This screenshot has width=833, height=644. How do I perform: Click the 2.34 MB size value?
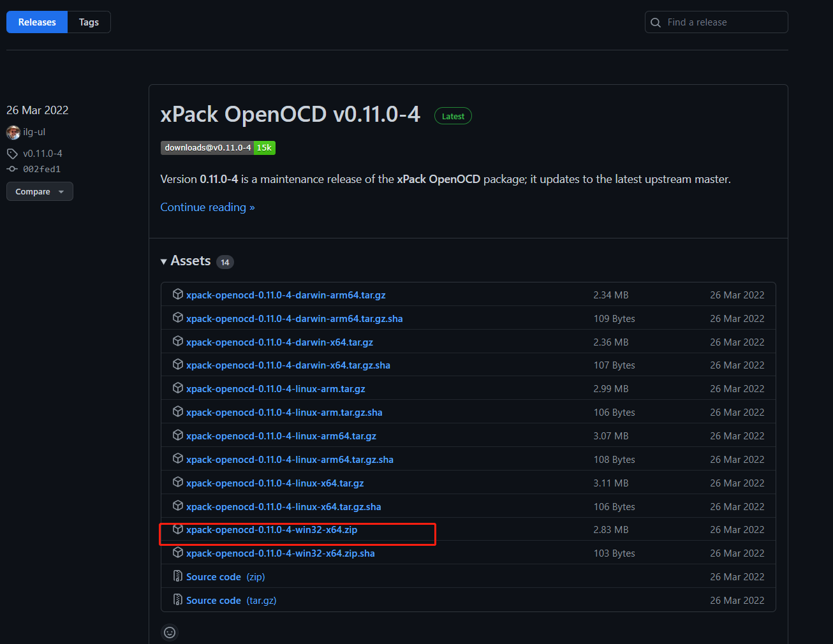611,295
